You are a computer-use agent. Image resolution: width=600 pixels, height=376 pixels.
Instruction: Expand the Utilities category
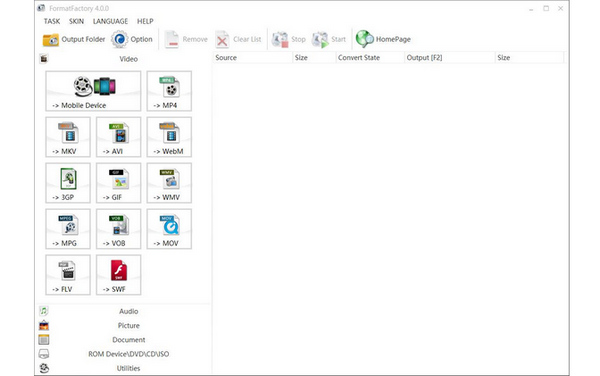[x=124, y=368]
